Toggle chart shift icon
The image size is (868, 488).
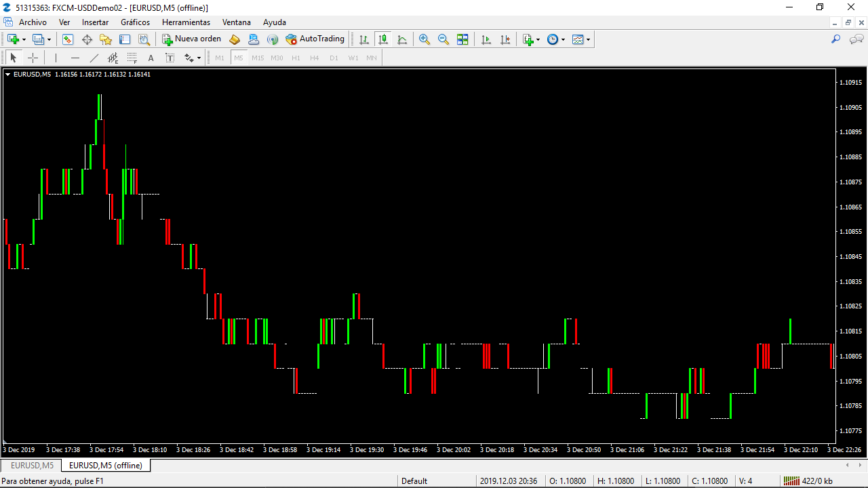pos(505,39)
